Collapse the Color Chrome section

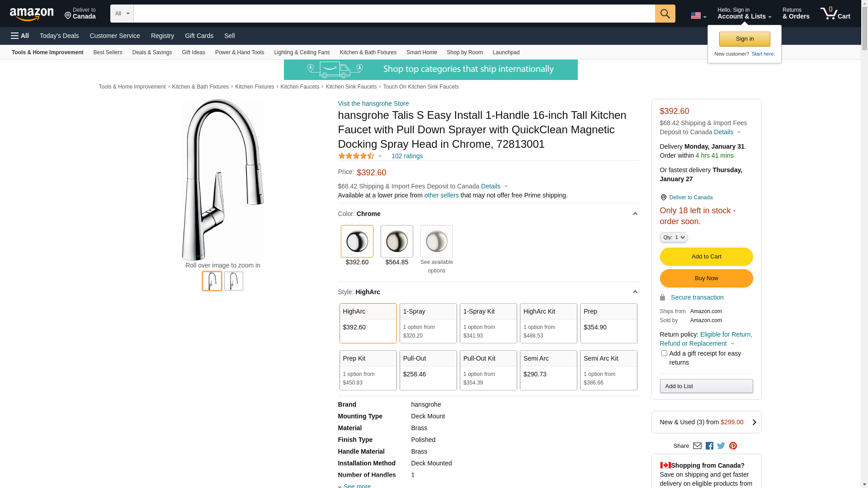tap(635, 214)
